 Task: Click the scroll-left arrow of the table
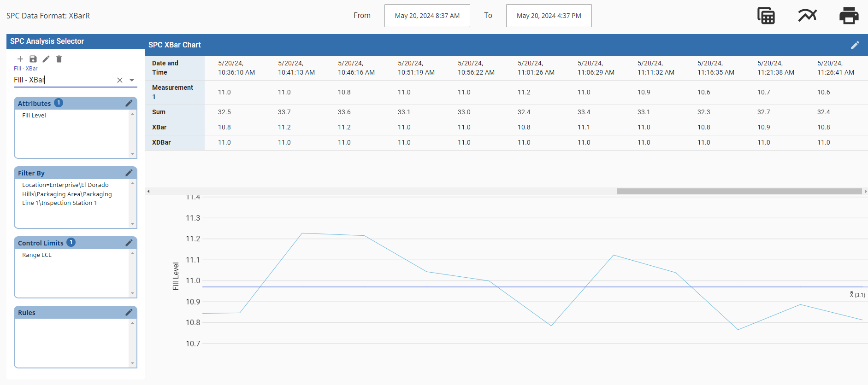click(148, 191)
